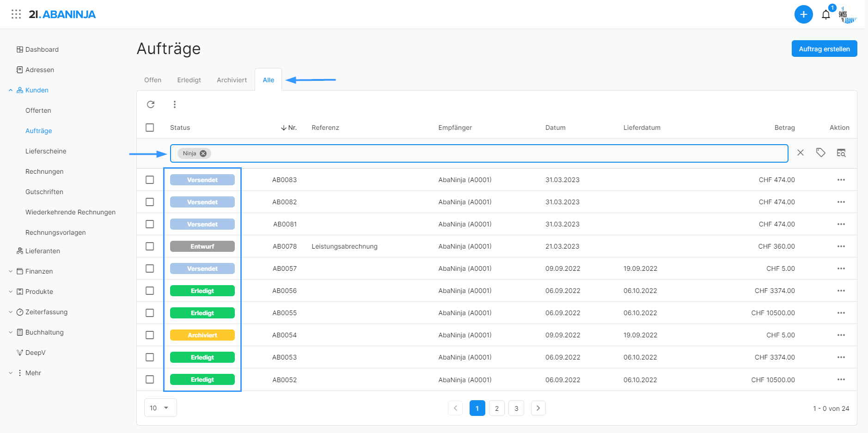Image resolution: width=868 pixels, height=433 pixels.
Task: Open actions menu for order AB0083
Action: tap(841, 180)
